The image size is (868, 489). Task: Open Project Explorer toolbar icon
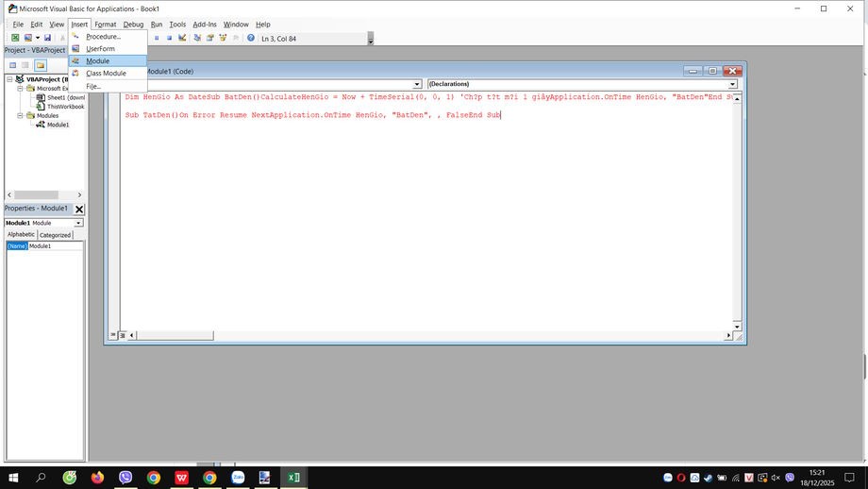(x=197, y=38)
